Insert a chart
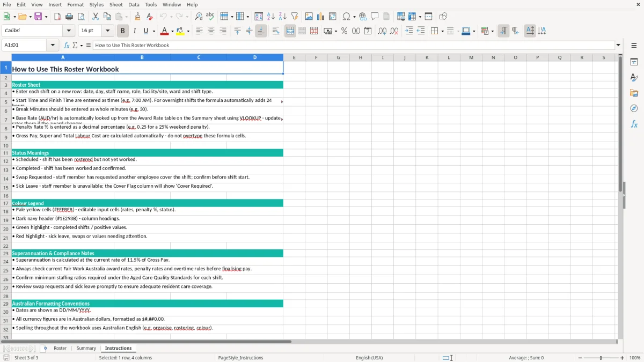The image size is (644, 362). [321, 17]
